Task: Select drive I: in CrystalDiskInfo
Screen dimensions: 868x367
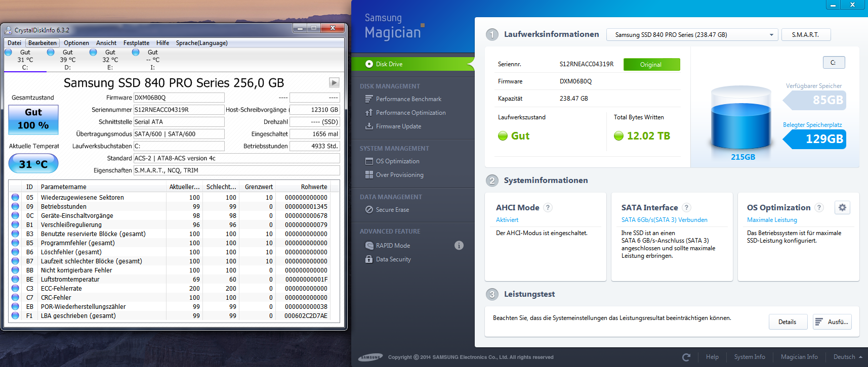Action: pos(153,60)
